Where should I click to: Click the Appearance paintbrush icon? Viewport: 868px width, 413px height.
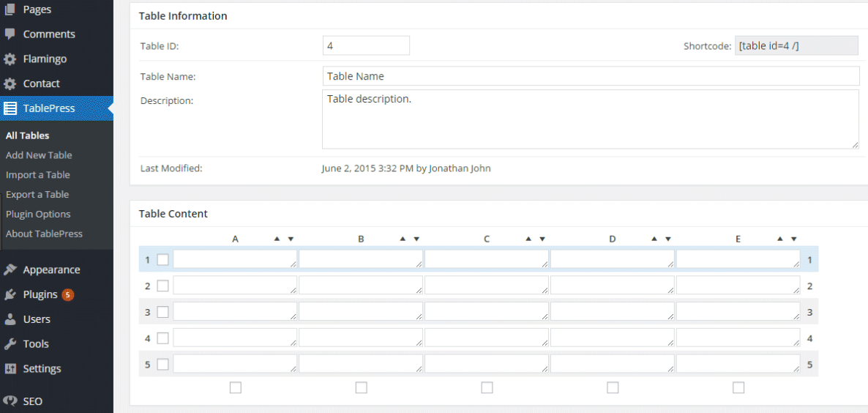10,270
